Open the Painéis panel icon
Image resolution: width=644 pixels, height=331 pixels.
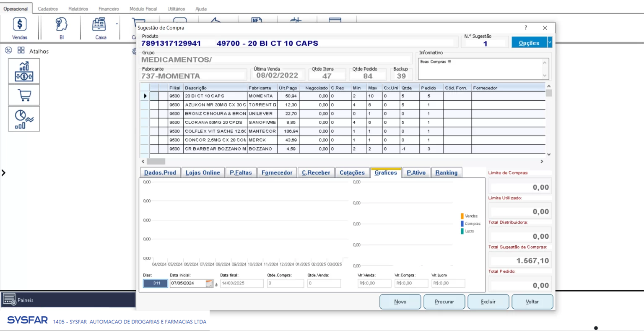tap(9, 300)
